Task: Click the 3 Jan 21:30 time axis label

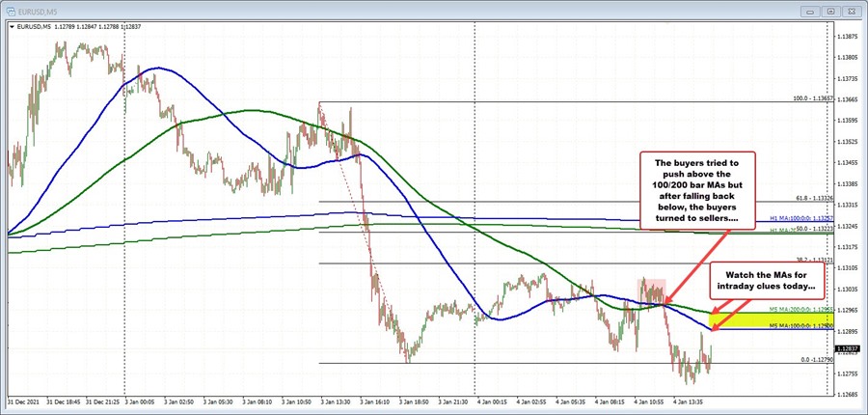Action: tap(455, 404)
